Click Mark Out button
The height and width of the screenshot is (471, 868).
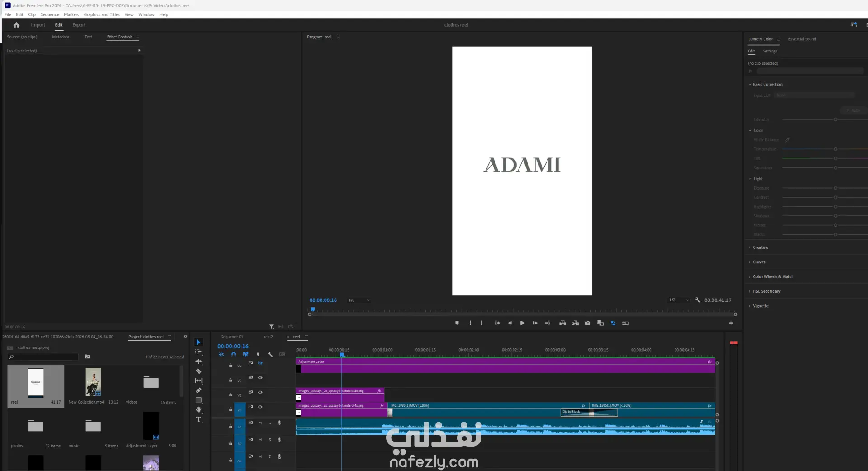pyautogui.click(x=481, y=323)
